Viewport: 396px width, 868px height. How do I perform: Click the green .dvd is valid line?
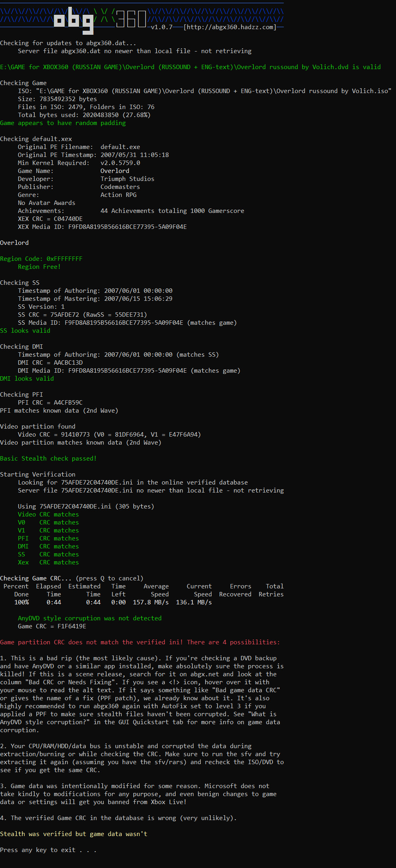tap(190, 67)
